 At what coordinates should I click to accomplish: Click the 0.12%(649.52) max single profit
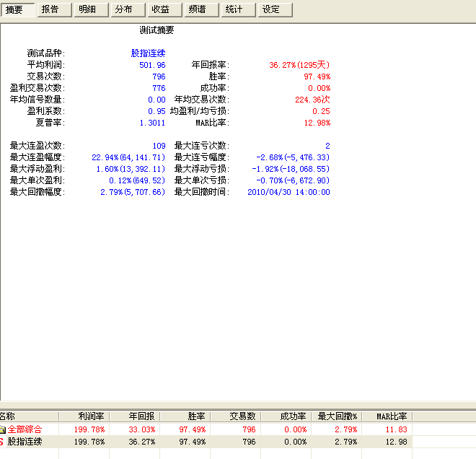coord(137,180)
